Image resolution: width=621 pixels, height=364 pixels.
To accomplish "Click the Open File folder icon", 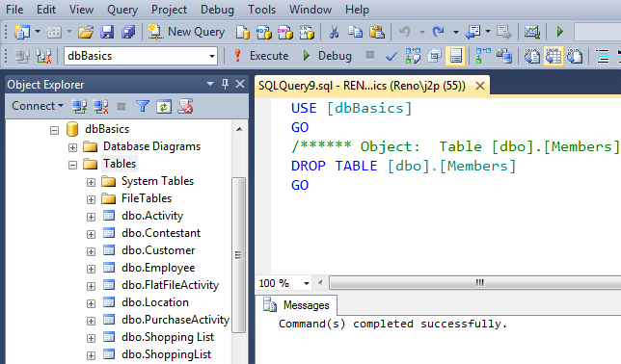I will tap(86, 32).
